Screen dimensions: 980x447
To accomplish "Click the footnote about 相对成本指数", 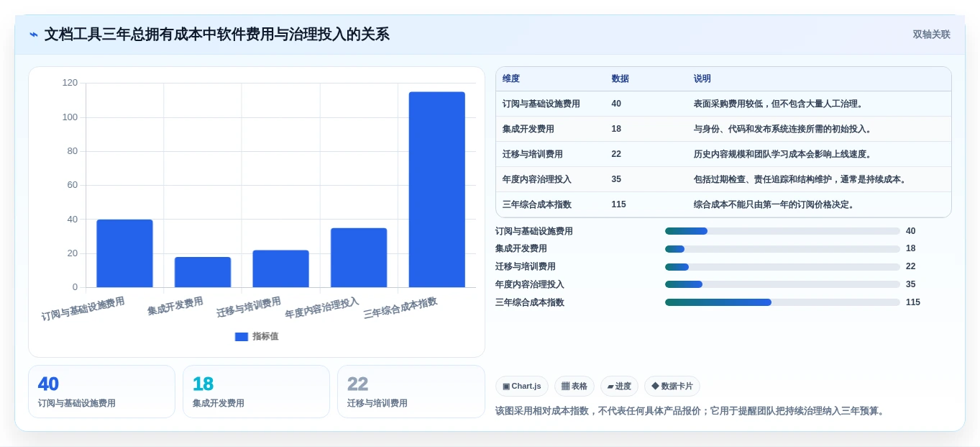I will tap(692, 411).
